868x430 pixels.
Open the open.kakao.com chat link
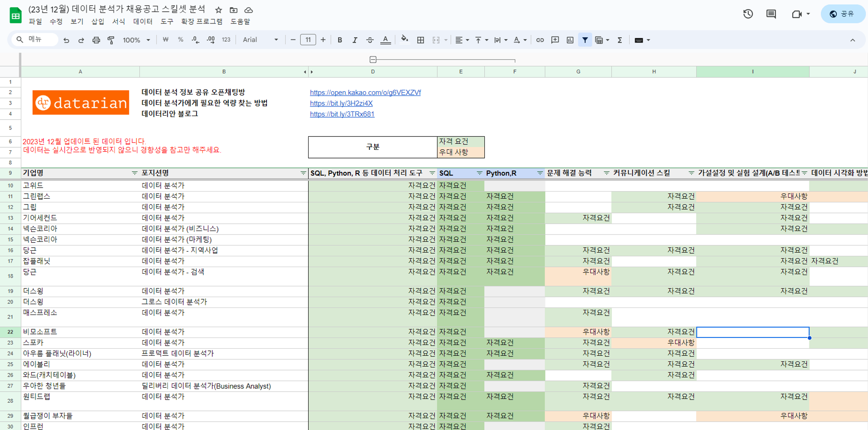click(x=365, y=93)
